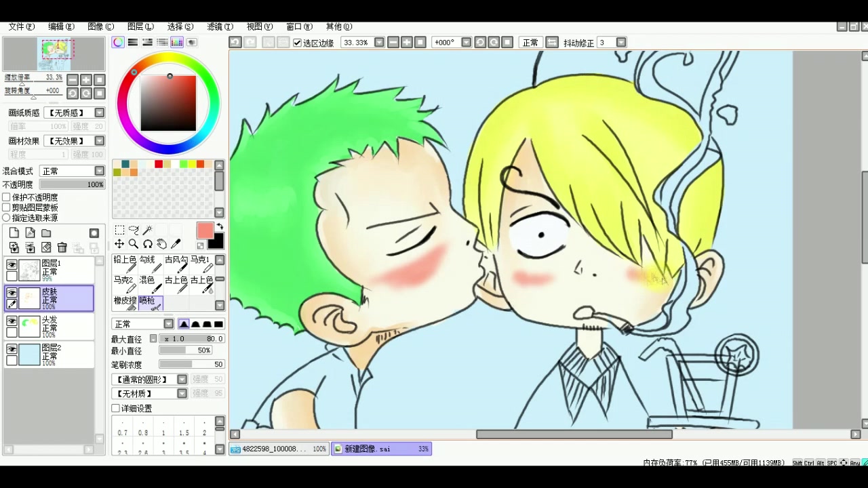This screenshot has height=488, width=868.
Task: Select the hand pan tool
Action: (161, 244)
